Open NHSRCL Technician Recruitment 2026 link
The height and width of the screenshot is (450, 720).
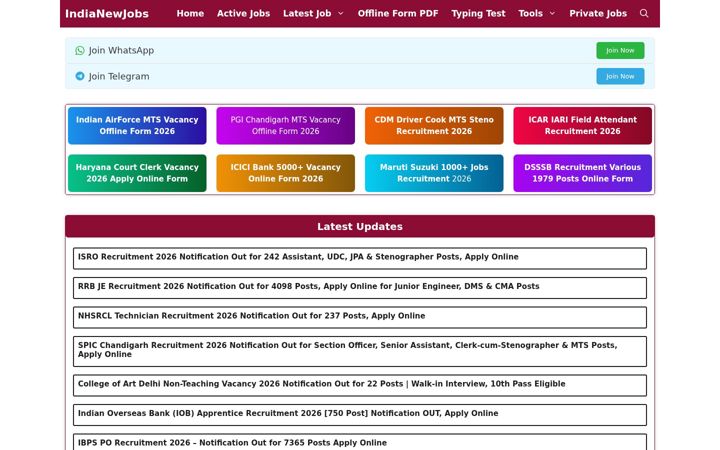[x=251, y=316]
